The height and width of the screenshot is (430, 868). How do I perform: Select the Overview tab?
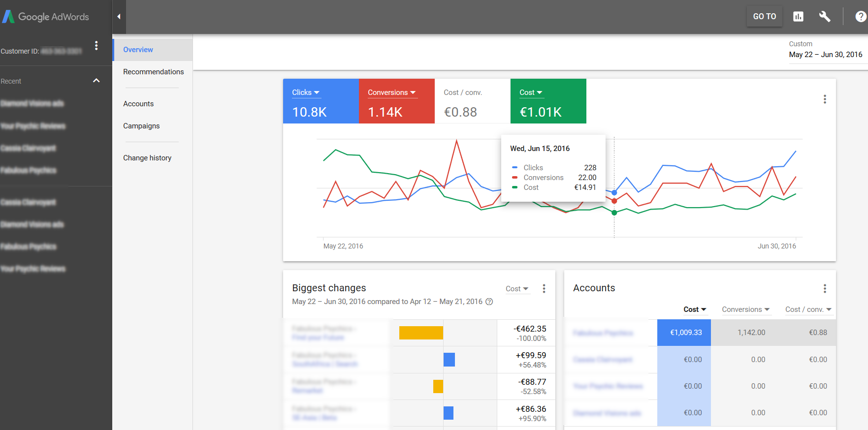[153, 50]
